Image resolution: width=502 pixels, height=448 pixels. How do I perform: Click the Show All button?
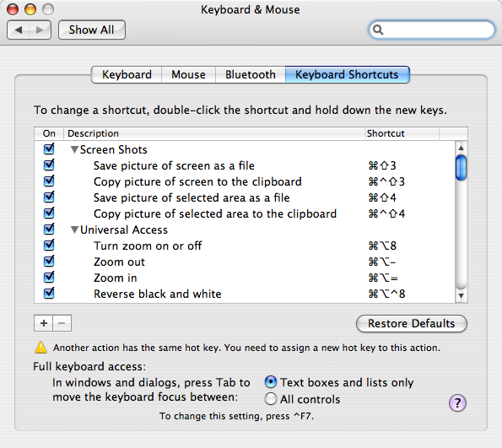[x=92, y=30]
